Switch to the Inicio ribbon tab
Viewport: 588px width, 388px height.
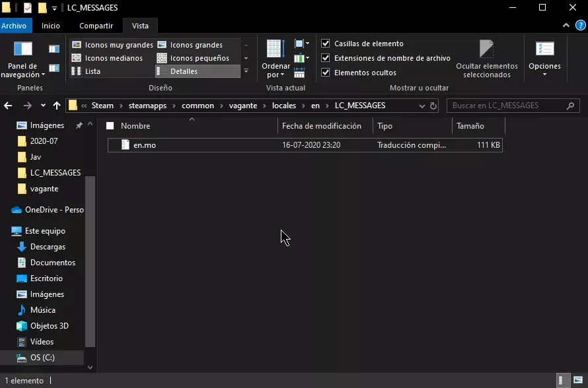(51, 26)
